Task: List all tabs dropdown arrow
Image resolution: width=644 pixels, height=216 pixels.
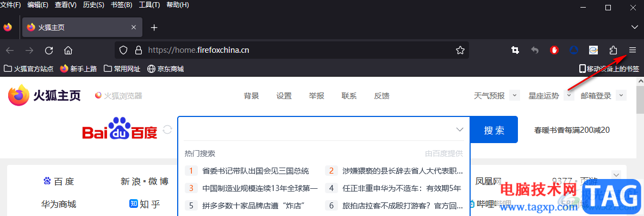Action: point(634,27)
